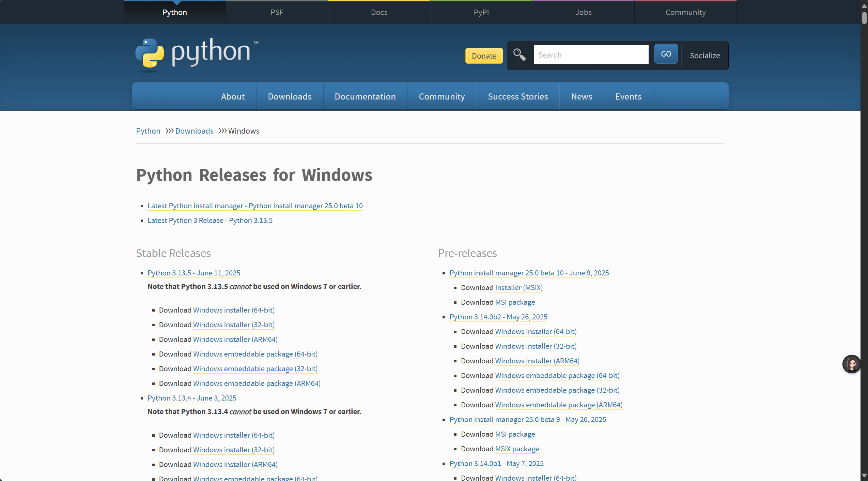Click the scrollbar down arrow

click(x=864, y=476)
